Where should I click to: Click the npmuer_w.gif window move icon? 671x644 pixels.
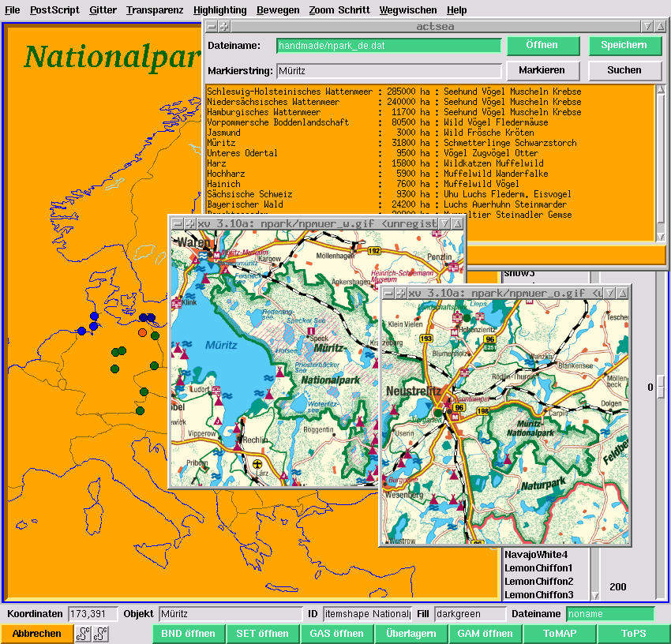190,223
